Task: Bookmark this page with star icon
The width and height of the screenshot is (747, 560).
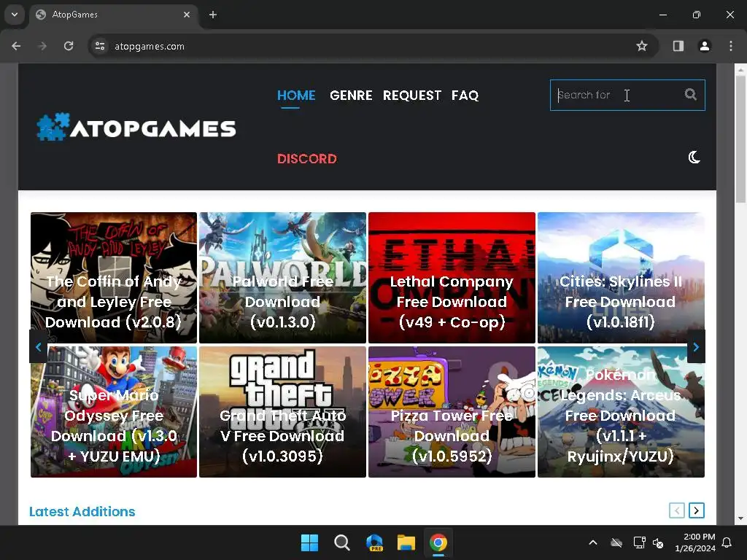Action: point(642,46)
